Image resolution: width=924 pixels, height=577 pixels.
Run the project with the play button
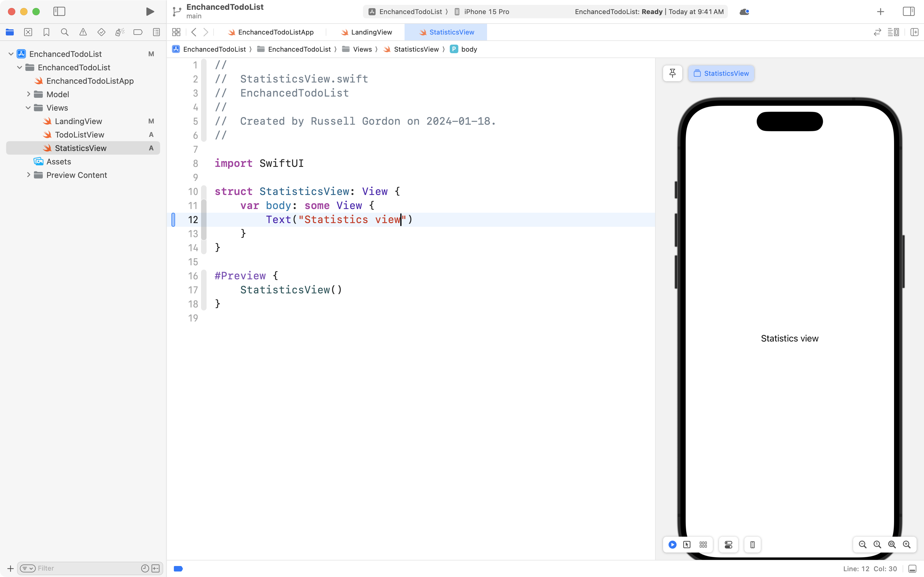tap(150, 11)
